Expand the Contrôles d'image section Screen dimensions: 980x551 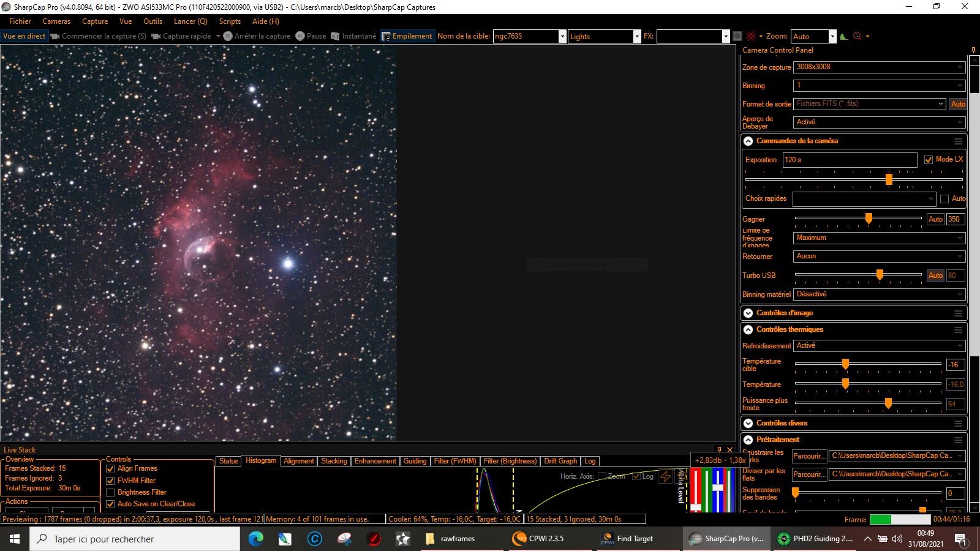(x=748, y=313)
